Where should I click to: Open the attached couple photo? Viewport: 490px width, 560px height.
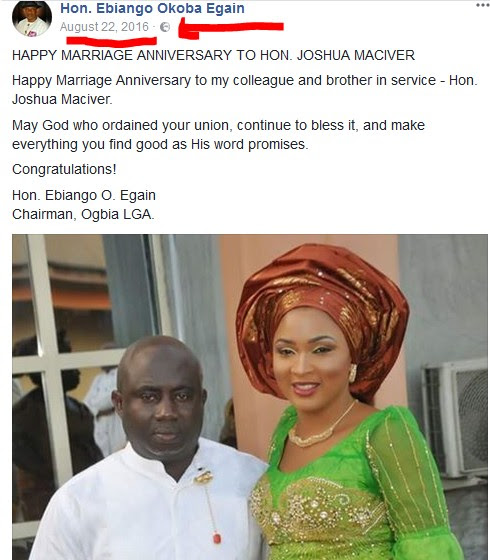tap(250, 397)
